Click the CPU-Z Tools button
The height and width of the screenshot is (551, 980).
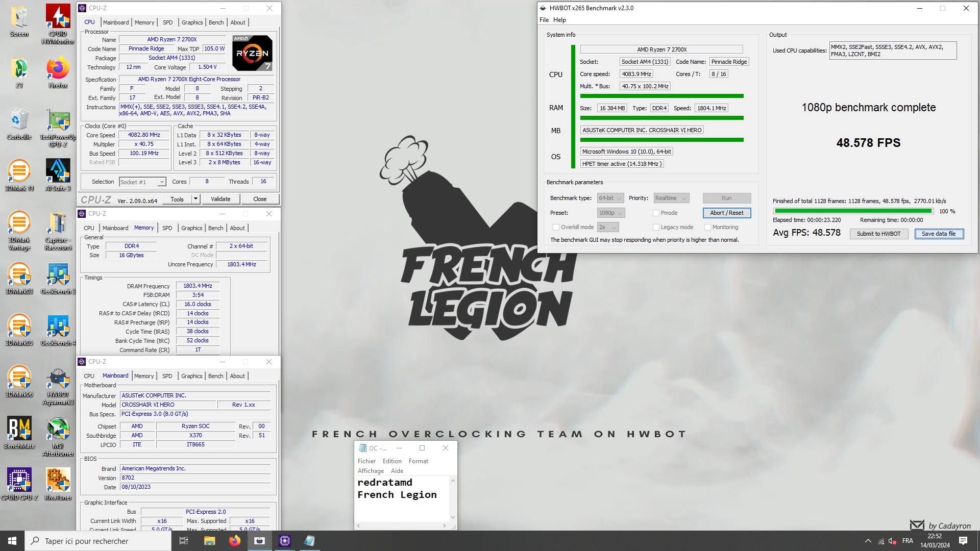(x=177, y=199)
